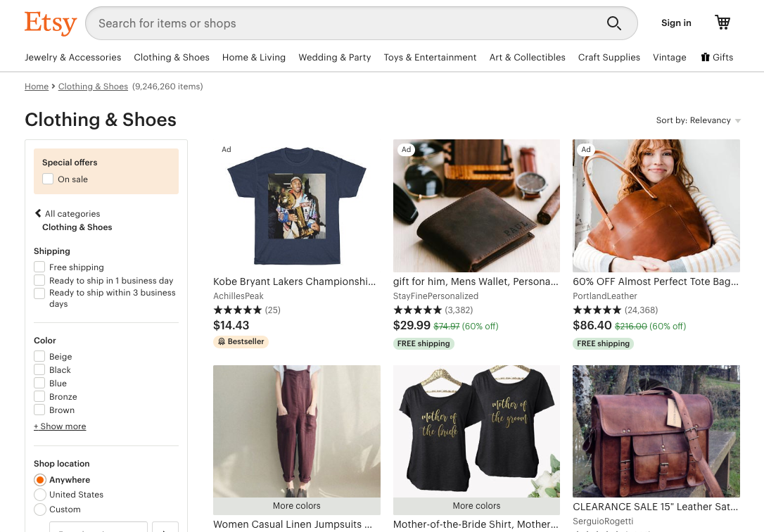Click star rating of Tote Bag listing
Screen dimensions: 764x532
[597, 310]
